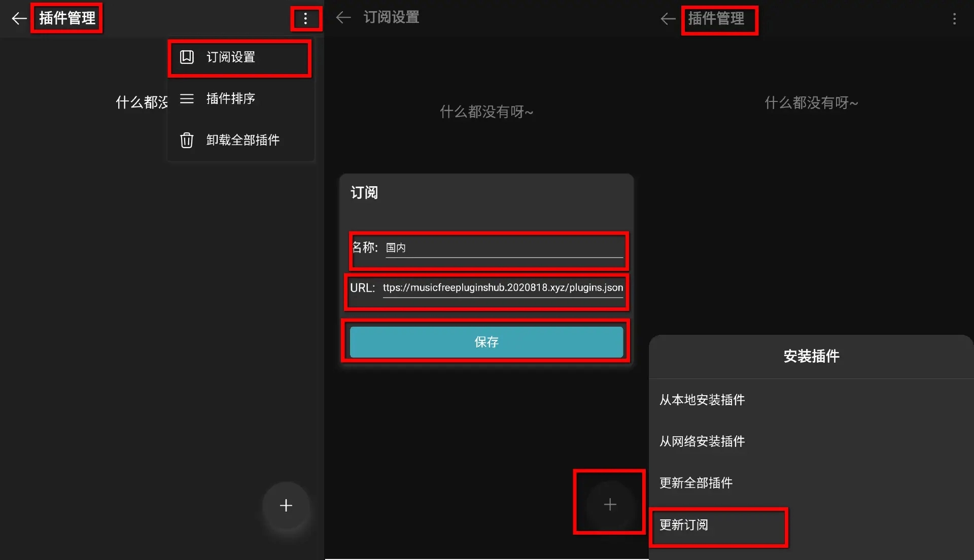This screenshot has height=560, width=974.
Task: Open three-dot overflow menu in right panel
Action: (954, 19)
